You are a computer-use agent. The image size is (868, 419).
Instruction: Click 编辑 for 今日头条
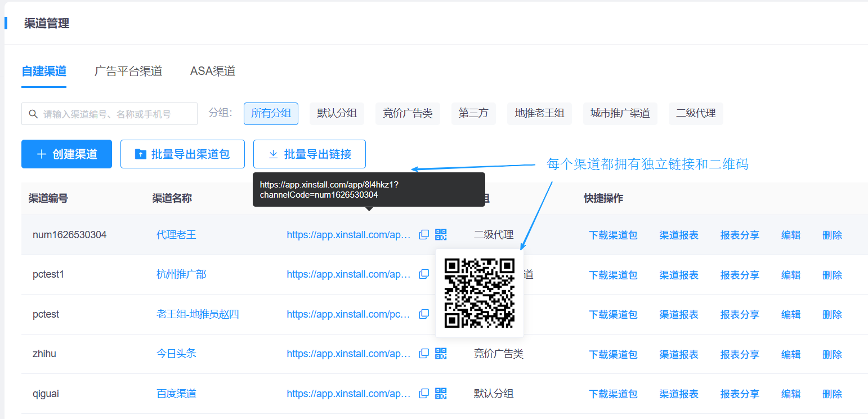791,354
